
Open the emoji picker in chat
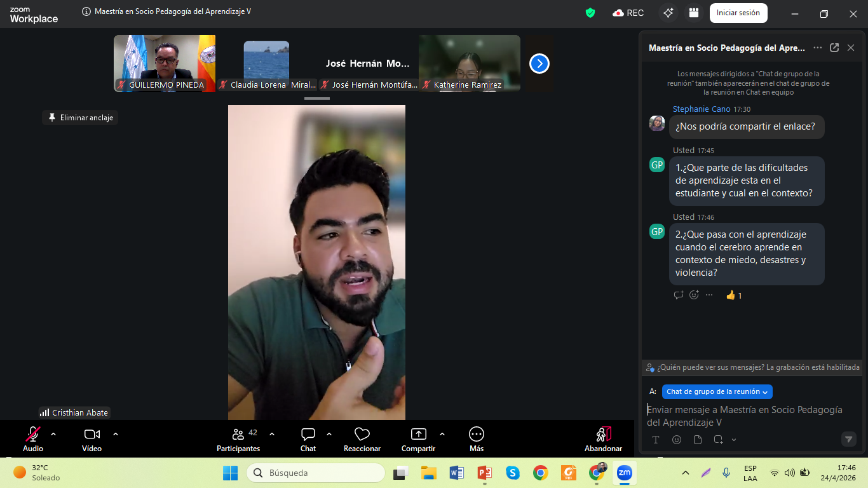point(677,440)
